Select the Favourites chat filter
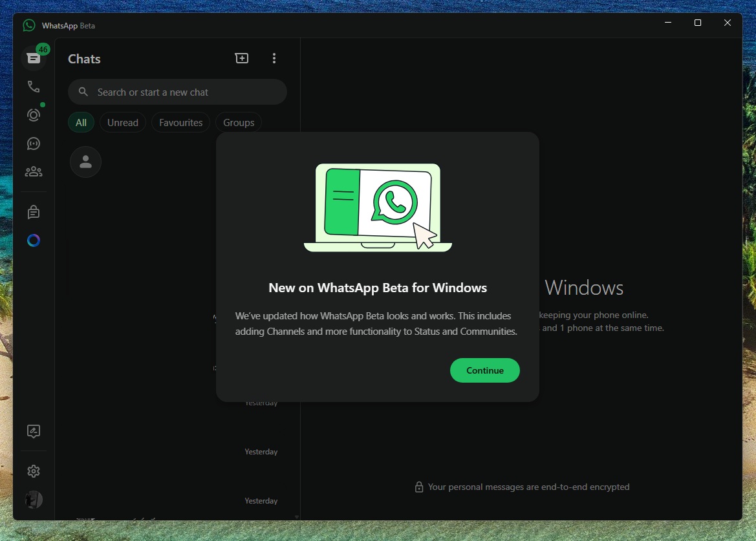 coord(181,122)
